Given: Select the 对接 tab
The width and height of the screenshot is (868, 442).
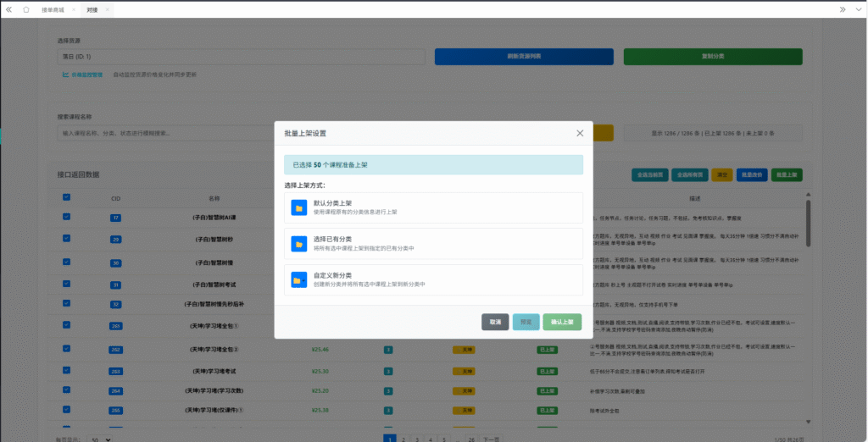Looking at the screenshot, I should pos(92,9).
